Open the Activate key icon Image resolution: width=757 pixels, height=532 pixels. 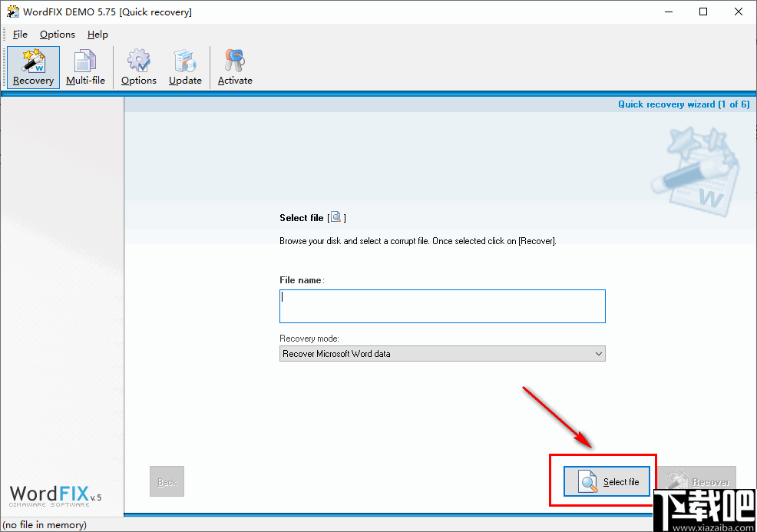coord(234,67)
